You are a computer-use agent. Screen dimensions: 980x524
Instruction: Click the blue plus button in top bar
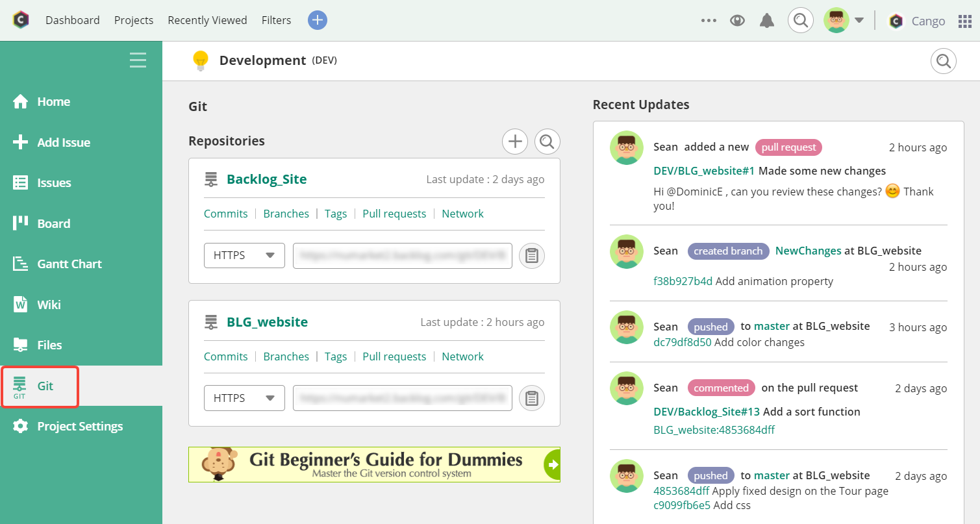tap(317, 20)
